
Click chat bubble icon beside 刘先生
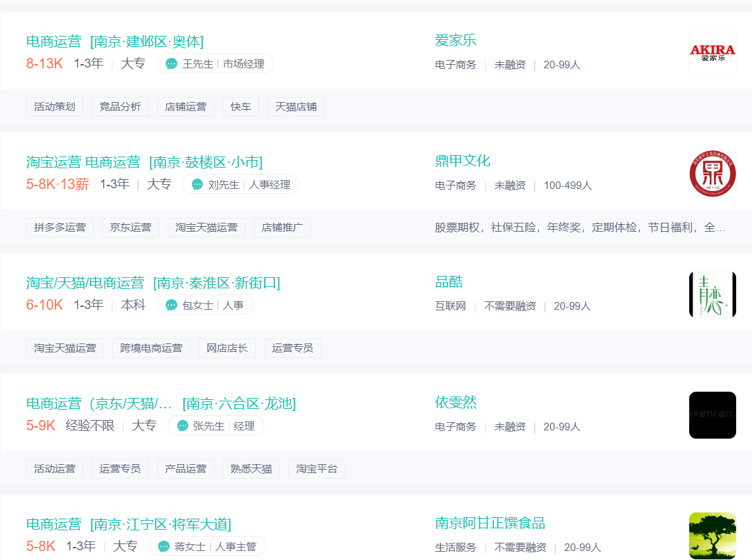(x=197, y=185)
